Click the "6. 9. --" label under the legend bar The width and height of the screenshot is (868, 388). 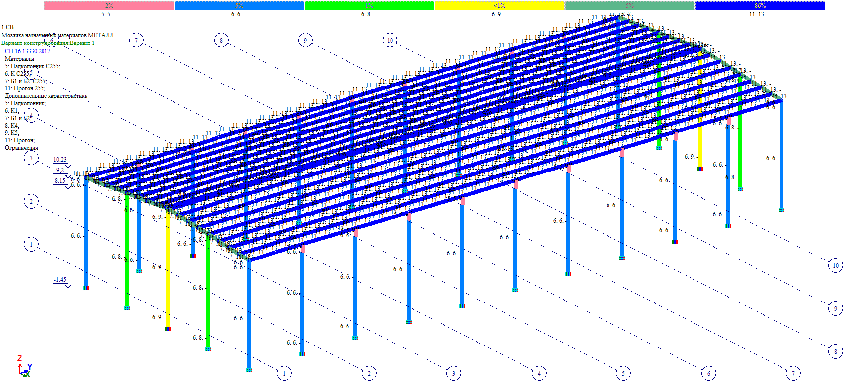[500, 14]
